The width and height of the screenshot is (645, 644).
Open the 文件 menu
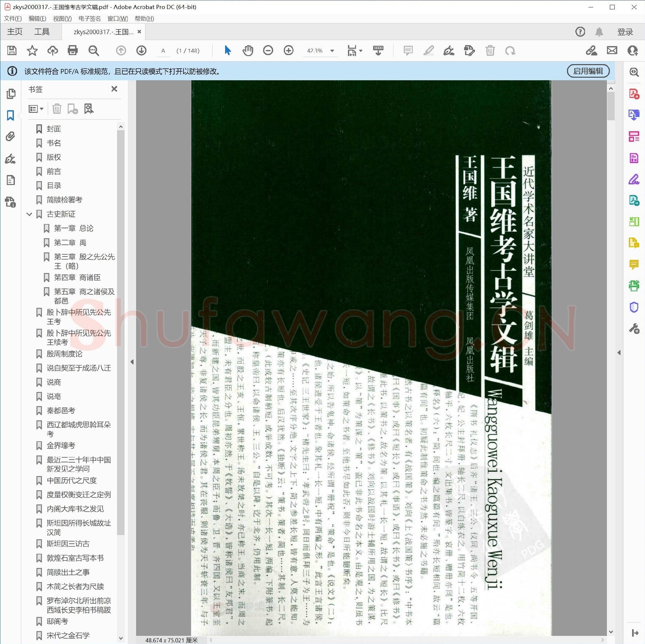coord(13,18)
